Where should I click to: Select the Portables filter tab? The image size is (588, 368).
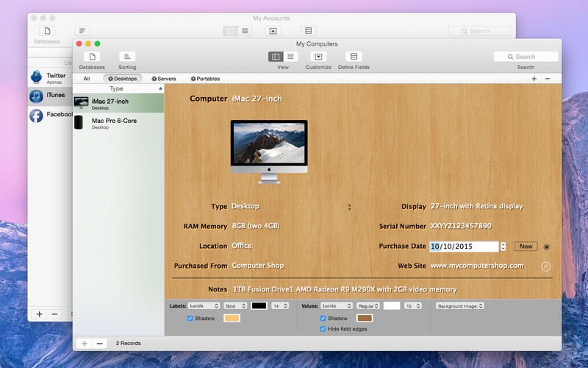click(205, 79)
